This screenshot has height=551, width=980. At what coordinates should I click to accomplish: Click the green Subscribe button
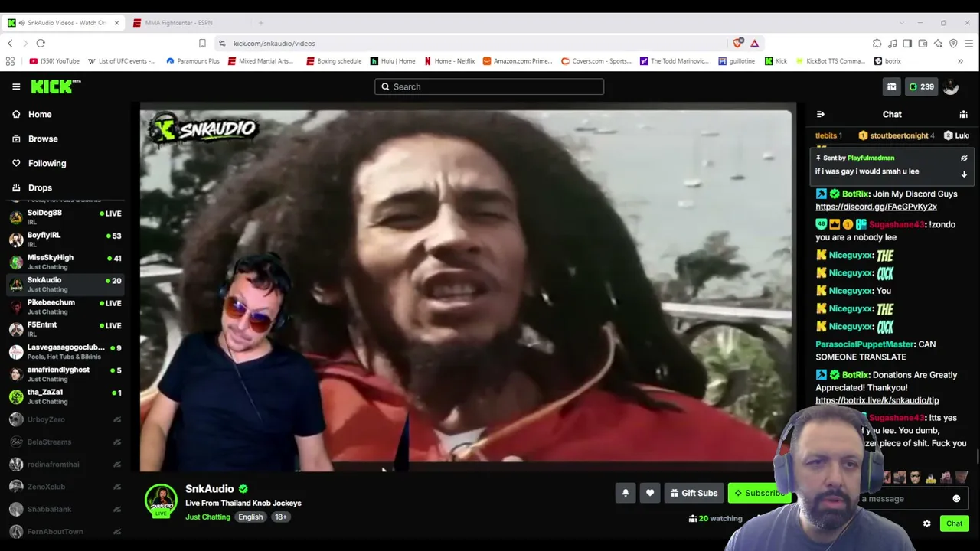(758, 493)
